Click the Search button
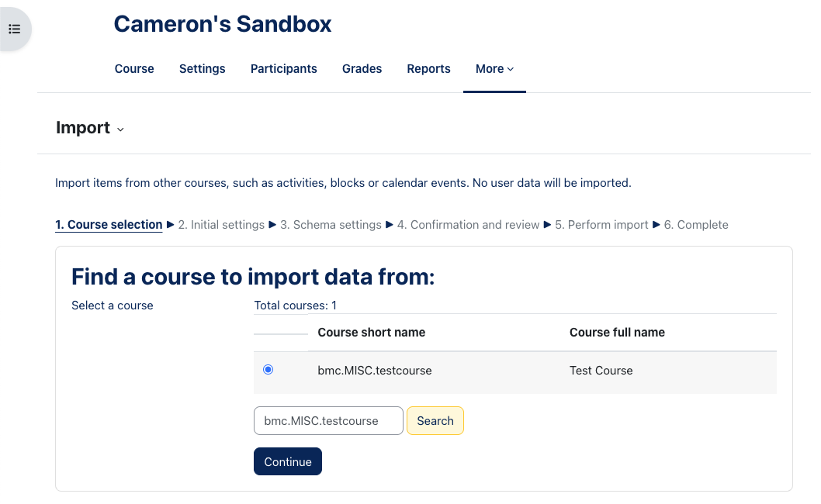 pyautogui.click(x=435, y=421)
